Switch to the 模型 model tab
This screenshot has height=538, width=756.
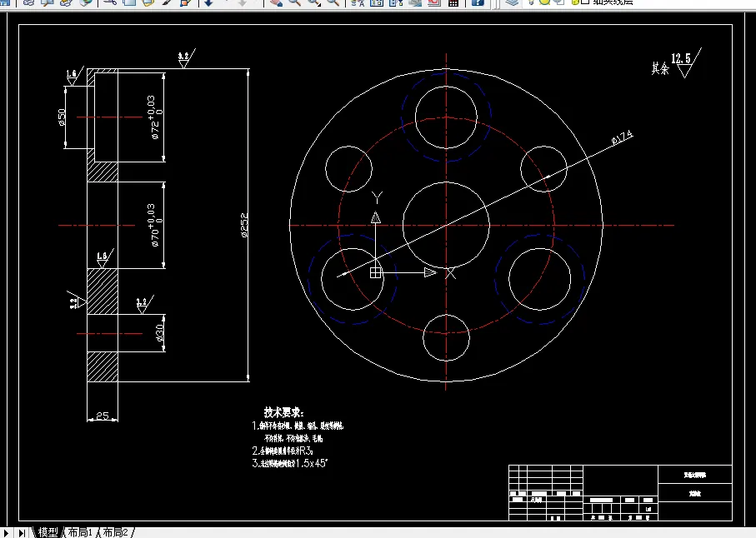pyautogui.click(x=48, y=532)
